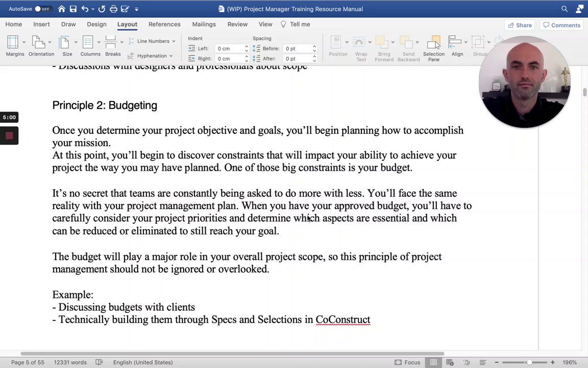Open the References tab

coord(164,24)
